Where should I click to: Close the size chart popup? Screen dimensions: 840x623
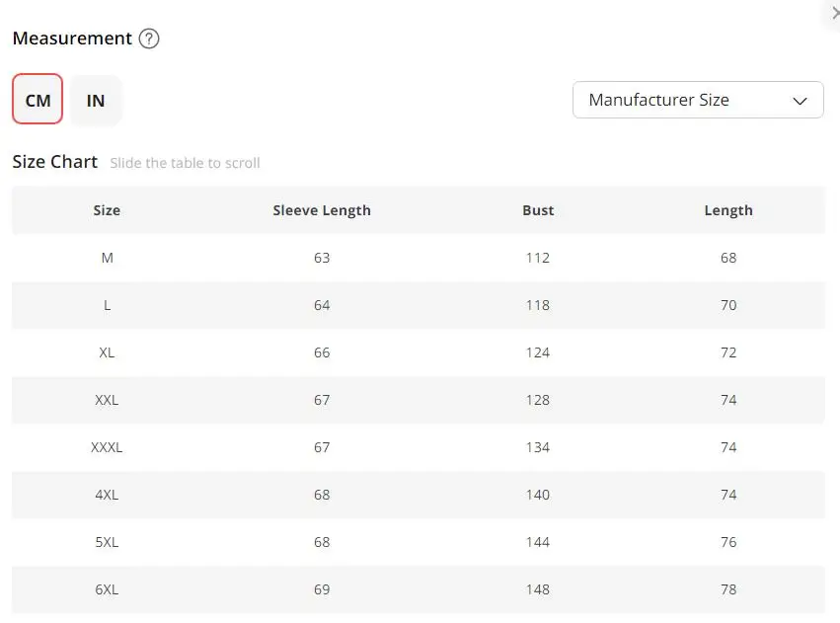[835, 13]
